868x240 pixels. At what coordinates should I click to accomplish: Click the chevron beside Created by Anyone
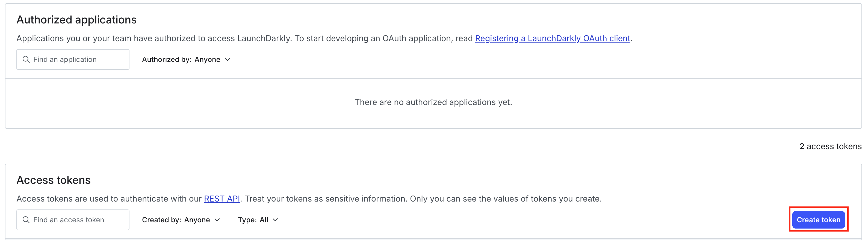[217, 220]
